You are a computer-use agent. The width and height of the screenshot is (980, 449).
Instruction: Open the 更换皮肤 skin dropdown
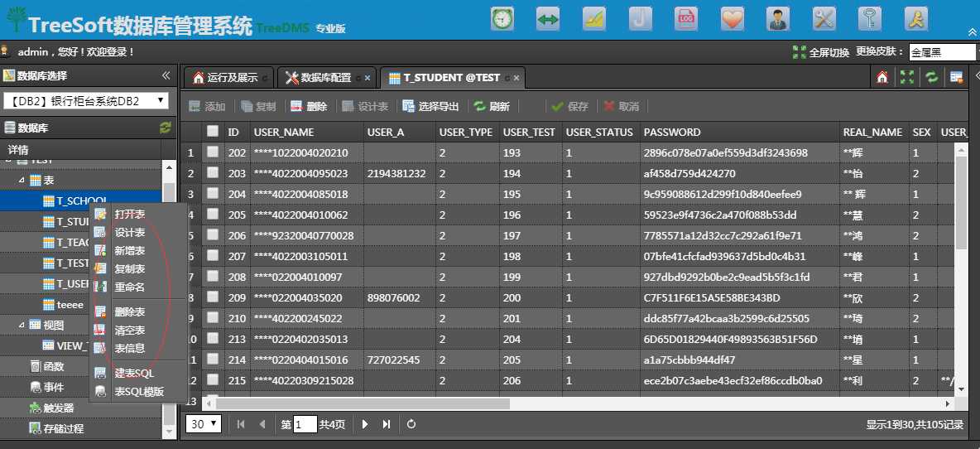(x=943, y=52)
